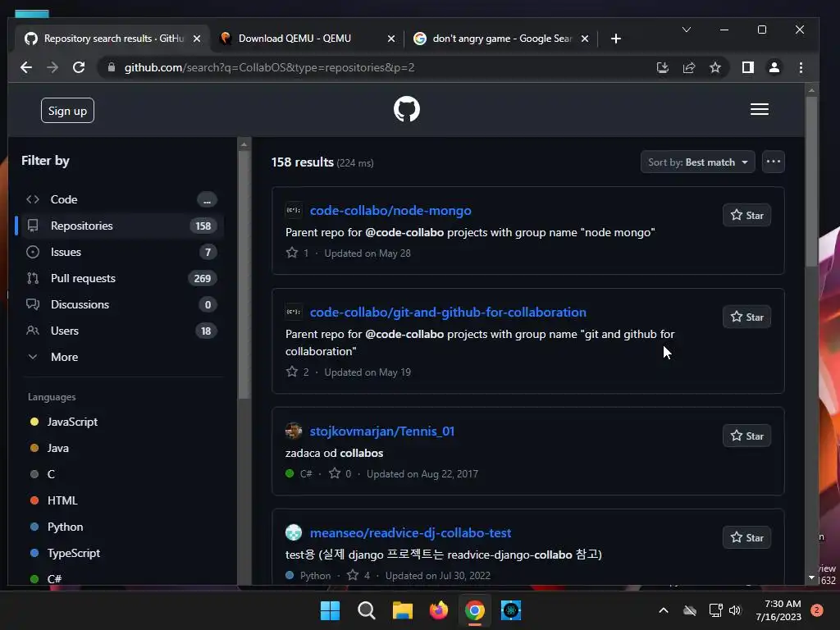Click the GitHub Octocat logo in the header
This screenshot has height=630, width=840.
coord(407,109)
